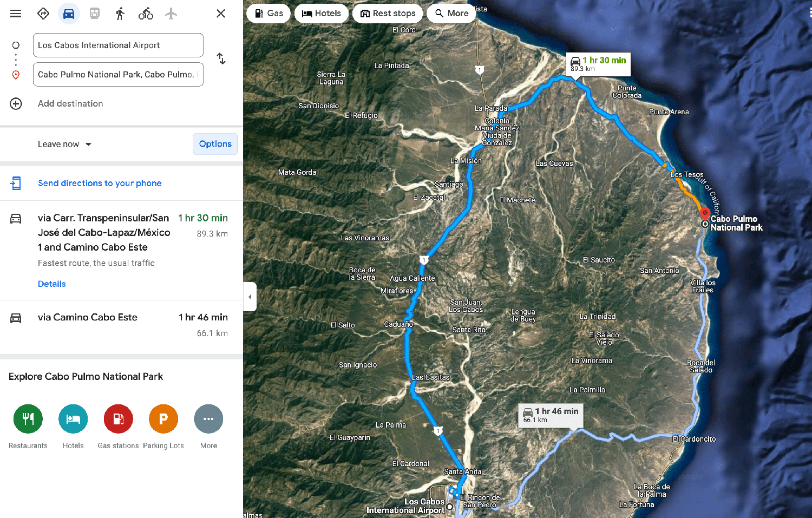
Task: Swap starting point and destination
Action: [x=221, y=58]
